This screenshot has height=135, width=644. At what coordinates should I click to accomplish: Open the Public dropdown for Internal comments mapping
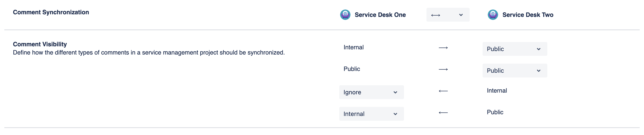[x=514, y=49]
